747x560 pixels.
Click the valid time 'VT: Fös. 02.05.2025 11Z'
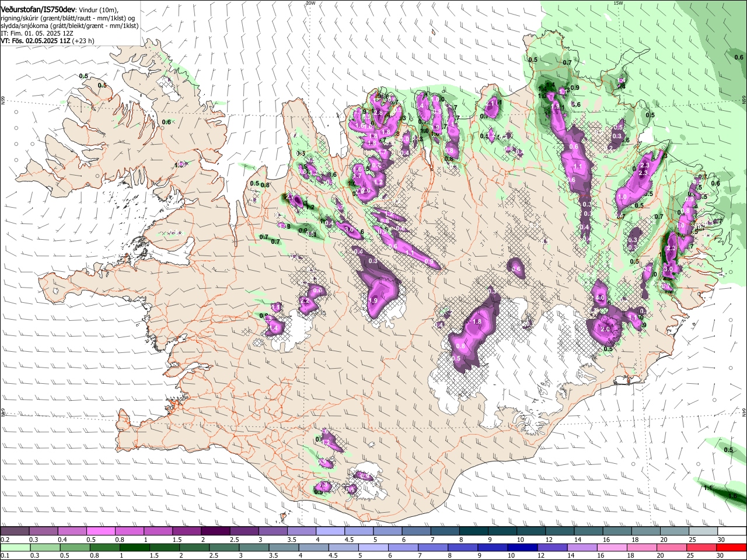pyautogui.click(x=36, y=41)
